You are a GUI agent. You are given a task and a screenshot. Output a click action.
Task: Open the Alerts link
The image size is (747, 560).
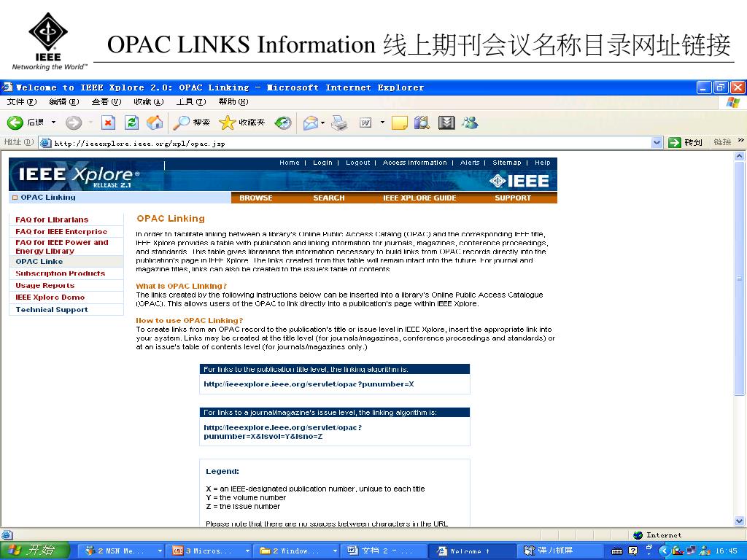click(470, 163)
